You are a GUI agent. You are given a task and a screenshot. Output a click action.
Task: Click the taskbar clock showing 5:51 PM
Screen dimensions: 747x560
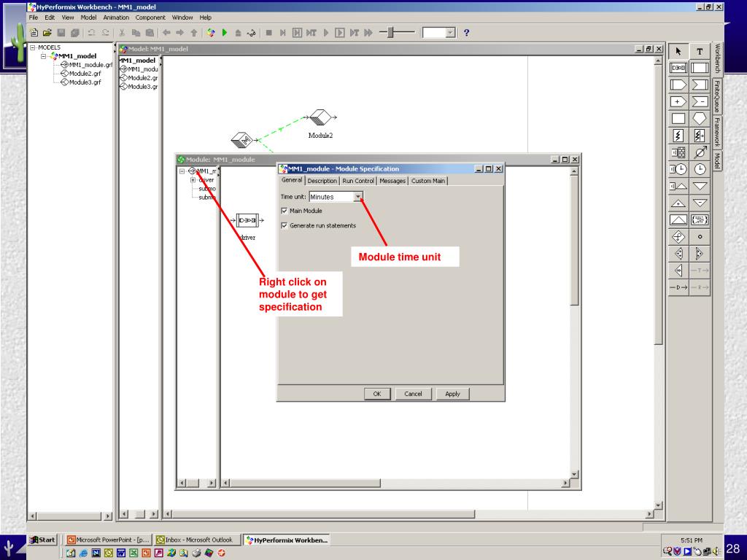(692, 540)
